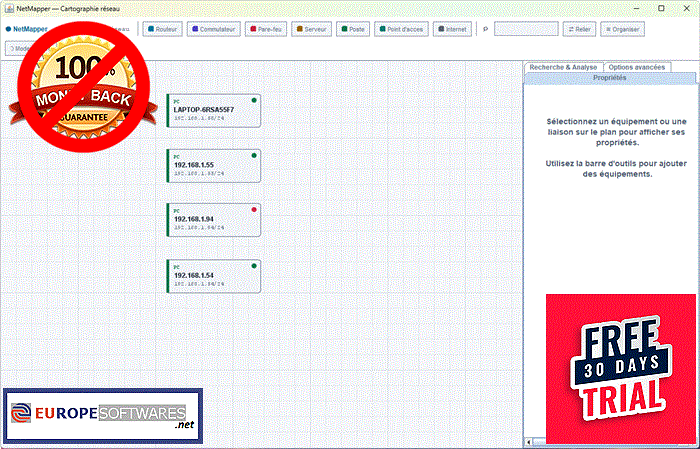
Task: Click left arrow of properties panel scrollbar
Action: pyautogui.click(x=529, y=442)
